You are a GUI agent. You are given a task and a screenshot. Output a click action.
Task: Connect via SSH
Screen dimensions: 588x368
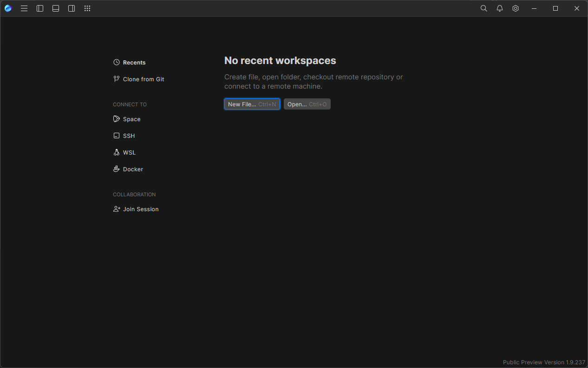pos(124,136)
